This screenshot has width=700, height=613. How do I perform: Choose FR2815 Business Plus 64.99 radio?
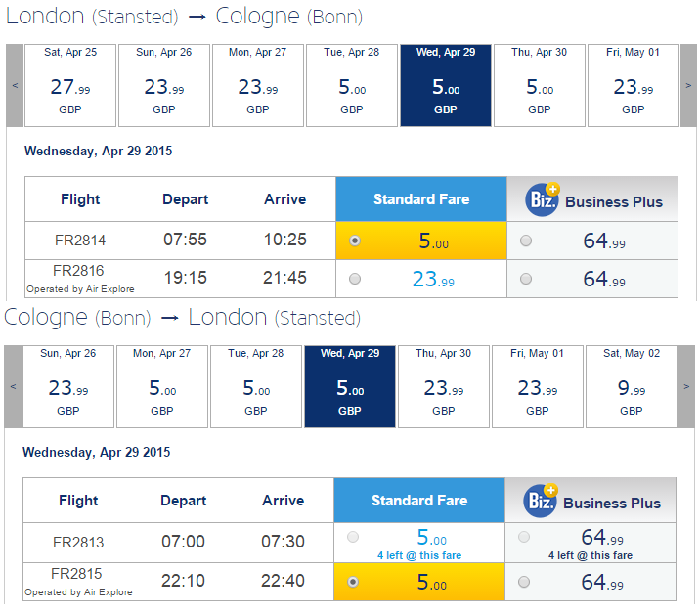(524, 582)
